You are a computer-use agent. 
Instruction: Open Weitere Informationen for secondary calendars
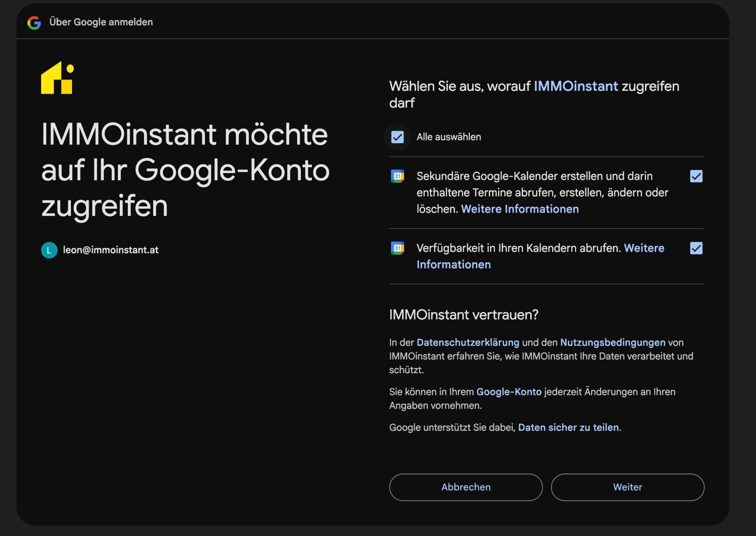pos(520,209)
